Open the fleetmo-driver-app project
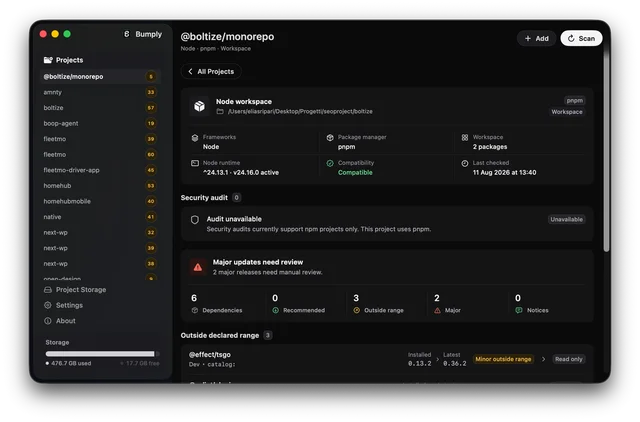640x422 pixels. click(100, 170)
